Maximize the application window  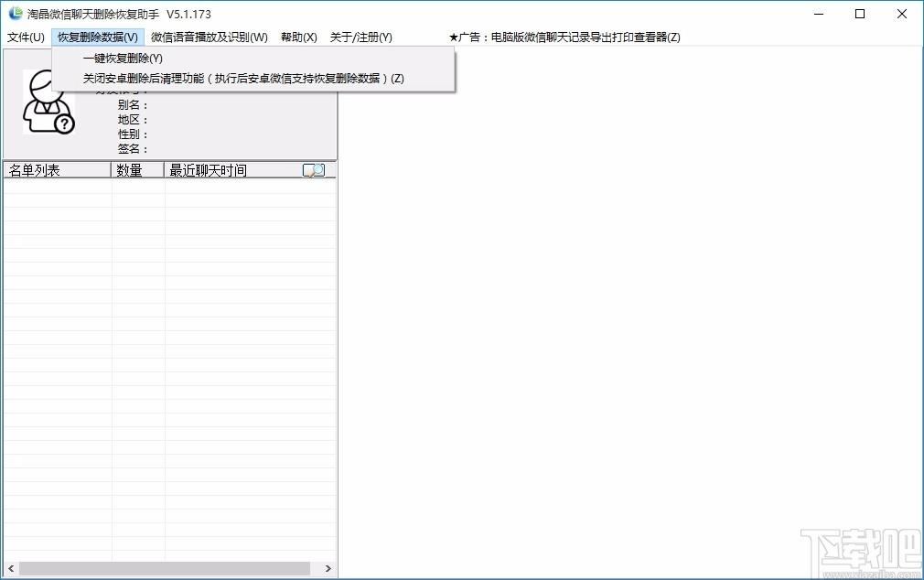(860, 14)
